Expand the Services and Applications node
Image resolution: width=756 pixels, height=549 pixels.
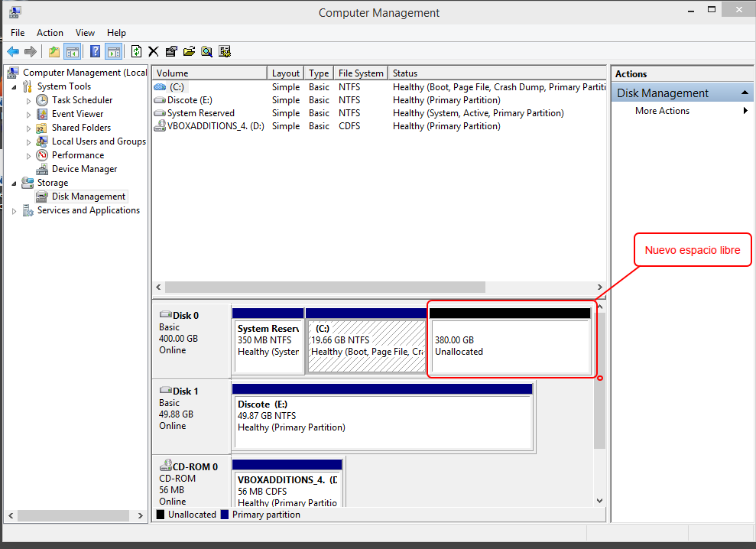(15, 211)
